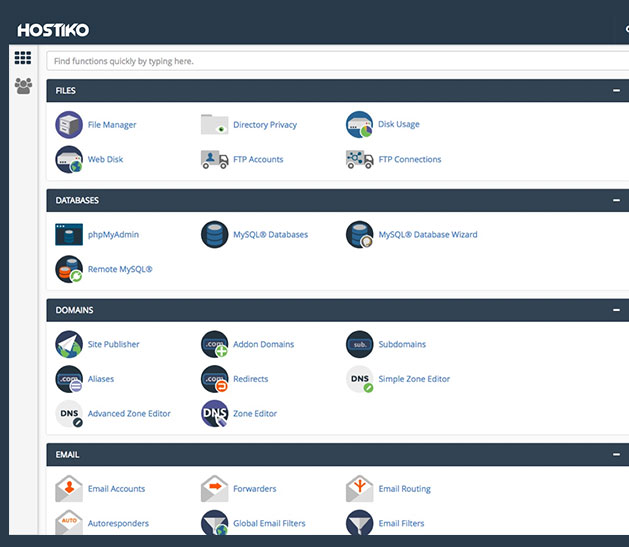629x547 pixels.
Task: Open the Site Publisher icon
Action: [x=69, y=345]
